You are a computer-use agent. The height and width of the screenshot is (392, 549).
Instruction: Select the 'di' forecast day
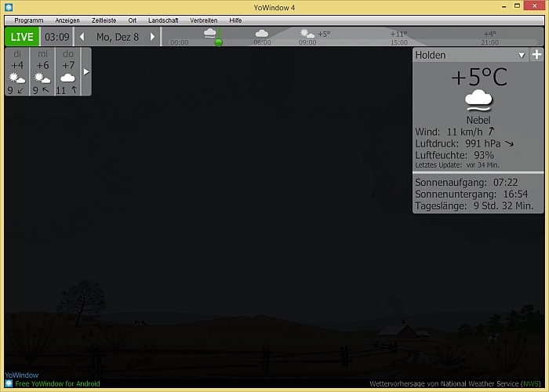tap(17, 71)
